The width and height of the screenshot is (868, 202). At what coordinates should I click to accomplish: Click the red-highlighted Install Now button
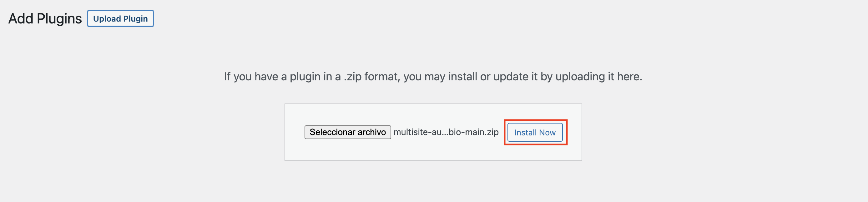[535, 132]
